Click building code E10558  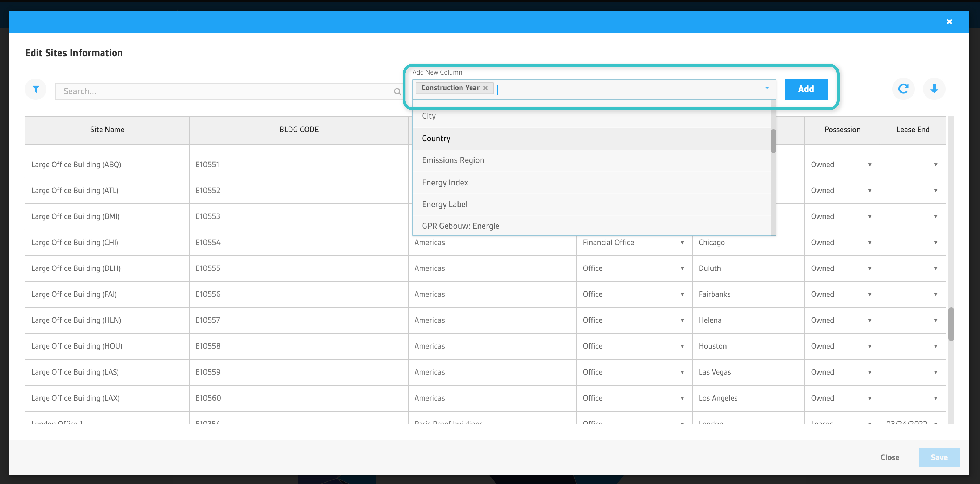tap(299, 346)
